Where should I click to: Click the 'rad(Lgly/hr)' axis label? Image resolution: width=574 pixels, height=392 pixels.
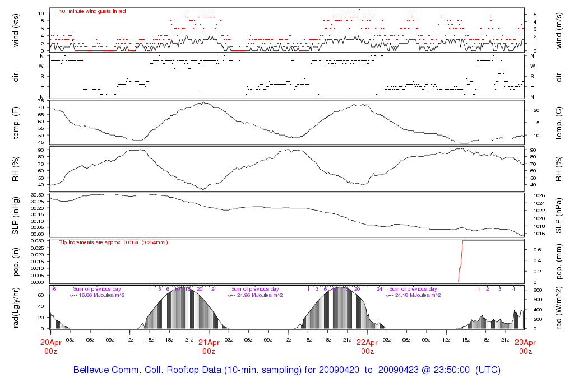point(15,307)
